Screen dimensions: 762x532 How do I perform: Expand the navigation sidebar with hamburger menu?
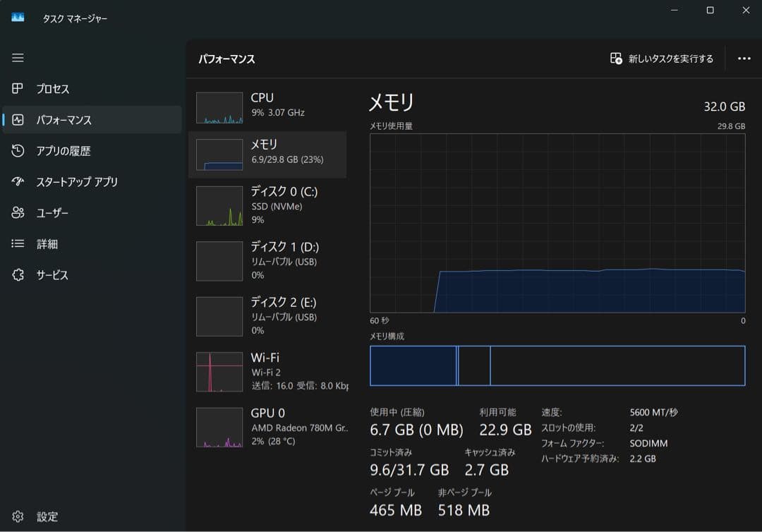coord(18,58)
